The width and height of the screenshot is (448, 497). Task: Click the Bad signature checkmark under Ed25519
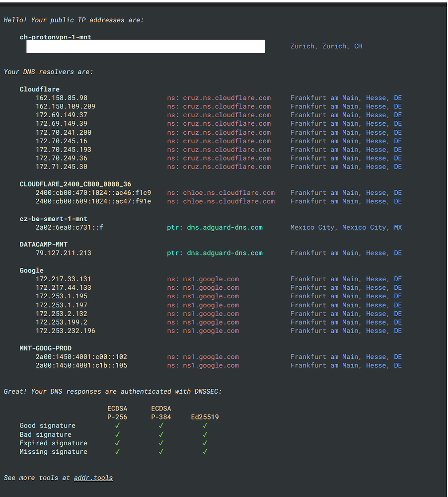[205, 434]
